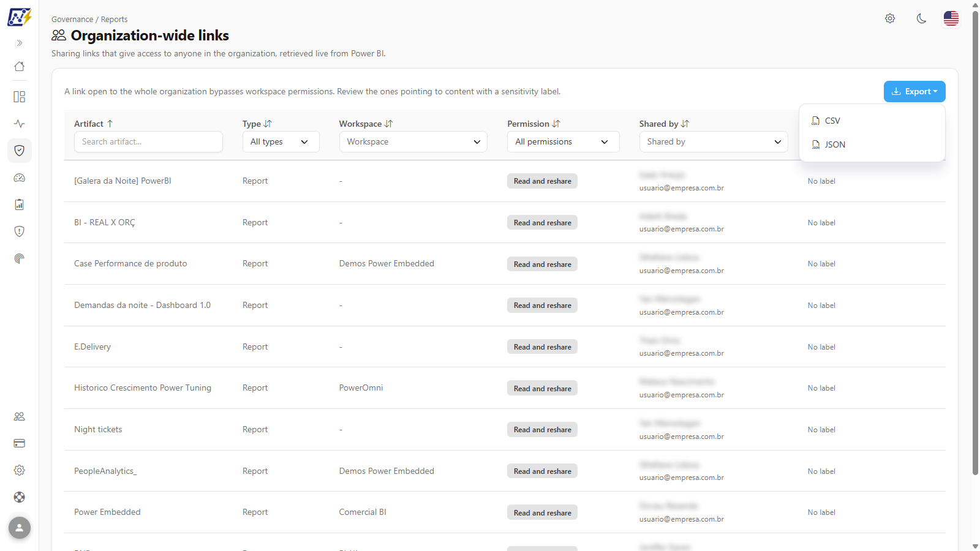980x551 pixels.
Task: Open the dashboard layout icon in the sidebar
Action: (20, 97)
